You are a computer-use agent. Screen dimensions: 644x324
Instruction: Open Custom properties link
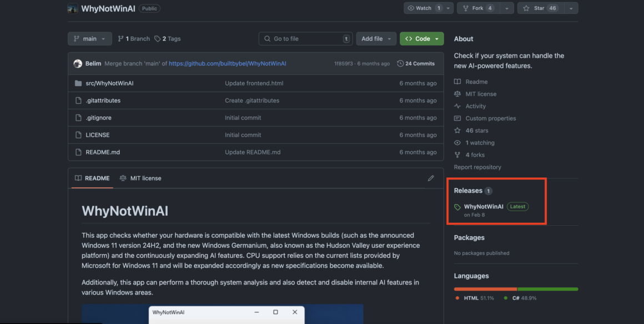491,118
